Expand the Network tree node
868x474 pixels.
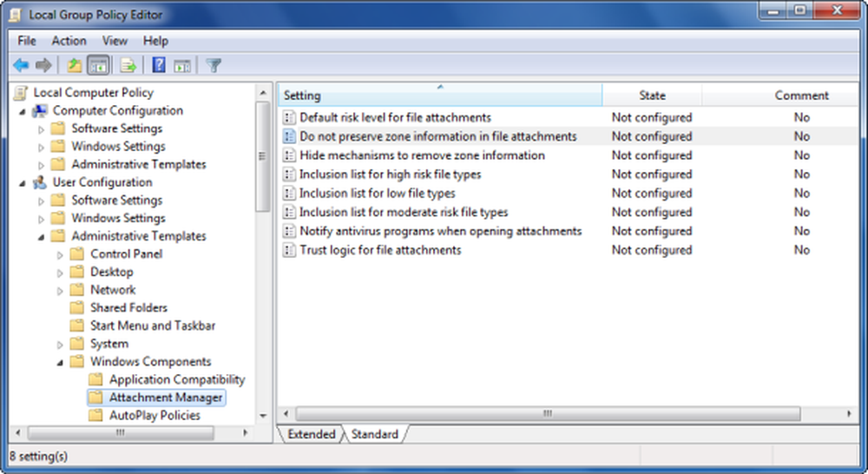(x=60, y=291)
